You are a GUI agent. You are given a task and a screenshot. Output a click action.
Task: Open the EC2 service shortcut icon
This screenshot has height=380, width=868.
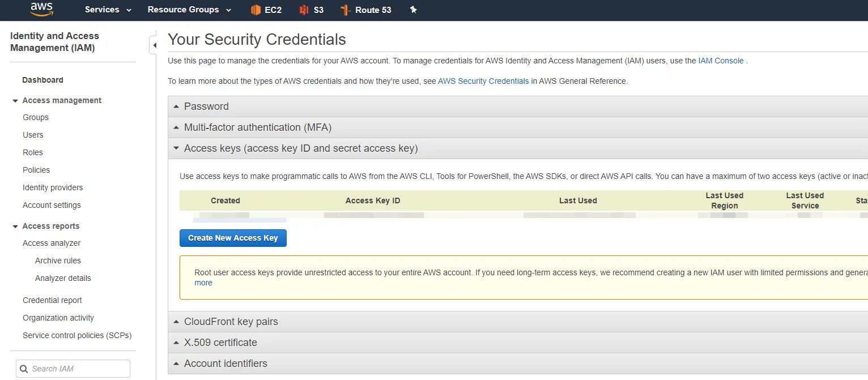(256, 10)
